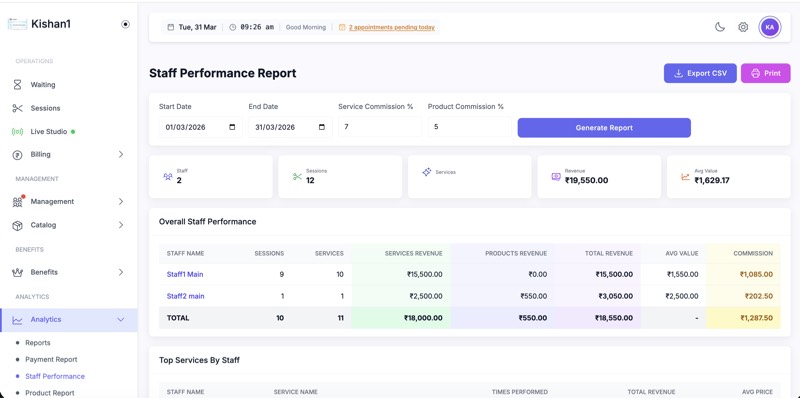Expand the Billing submenu chevron
Screen dimensions: 800x398
(121, 154)
